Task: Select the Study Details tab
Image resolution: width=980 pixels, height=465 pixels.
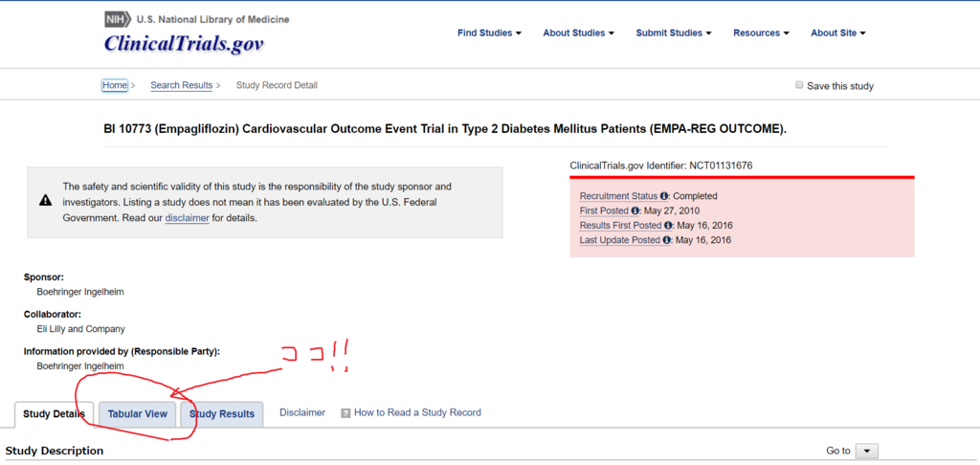Action: point(54,414)
